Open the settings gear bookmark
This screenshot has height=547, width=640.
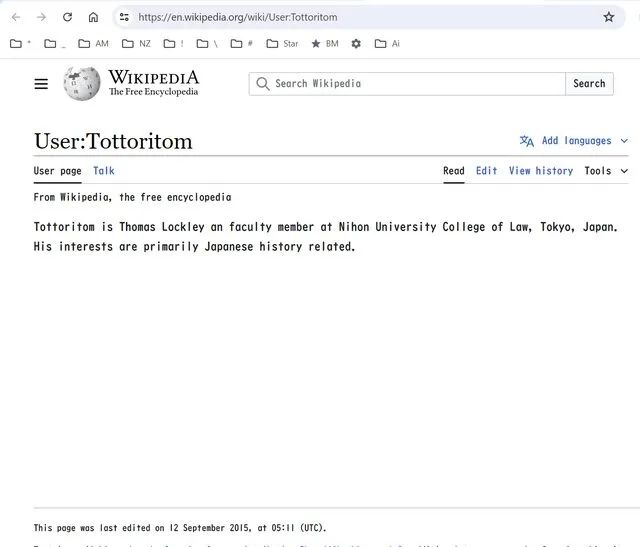356,44
